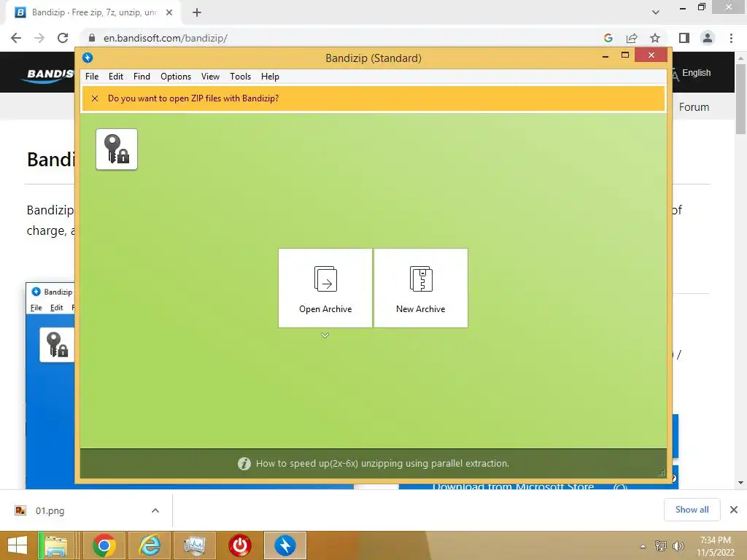Close the Chrome downloads bar
Viewport: 747px width, 560px height.
[734, 510]
